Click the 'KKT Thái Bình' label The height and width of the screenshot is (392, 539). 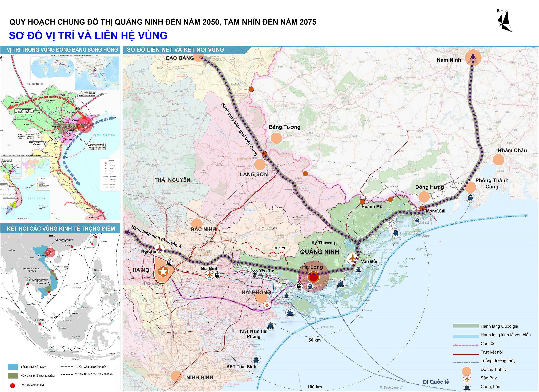(x=241, y=367)
